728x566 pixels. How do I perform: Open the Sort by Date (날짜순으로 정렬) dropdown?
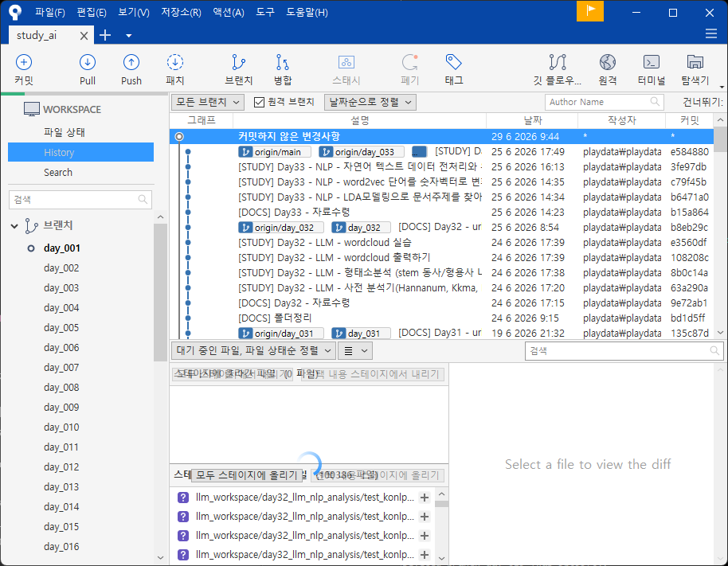[x=370, y=102]
